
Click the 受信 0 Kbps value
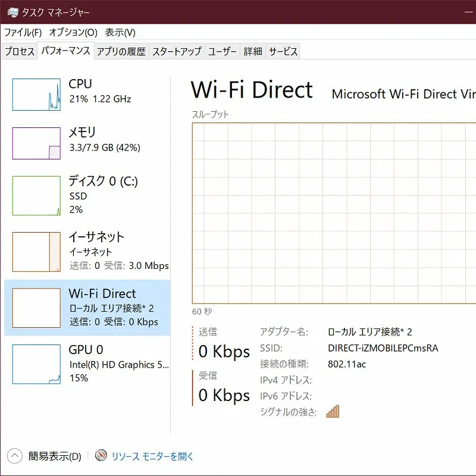(224, 395)
